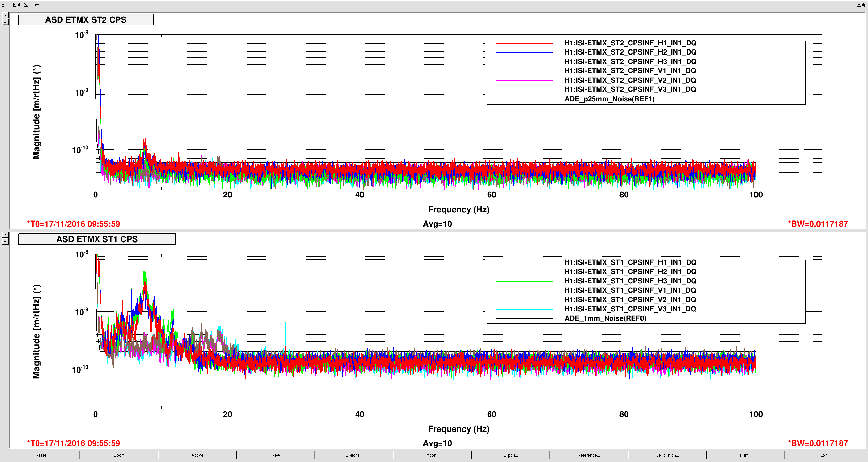Open the Export dialog

pos(511,455)
